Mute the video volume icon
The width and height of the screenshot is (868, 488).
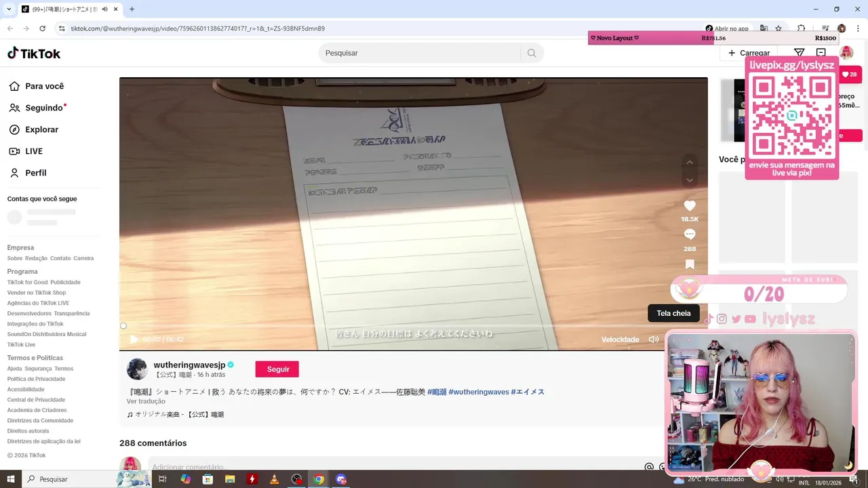tap(653, 339)
